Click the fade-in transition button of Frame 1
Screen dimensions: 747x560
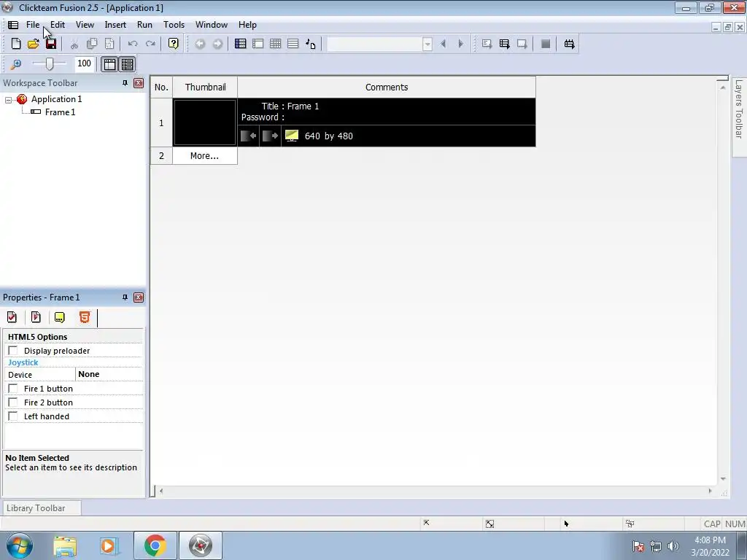(248, 136)
